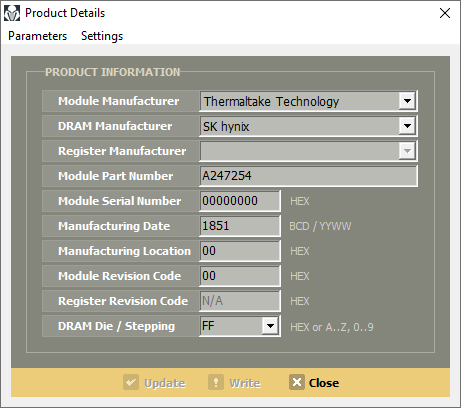Expand the Register Manufacturer dropdown arrow

[407, 151]
